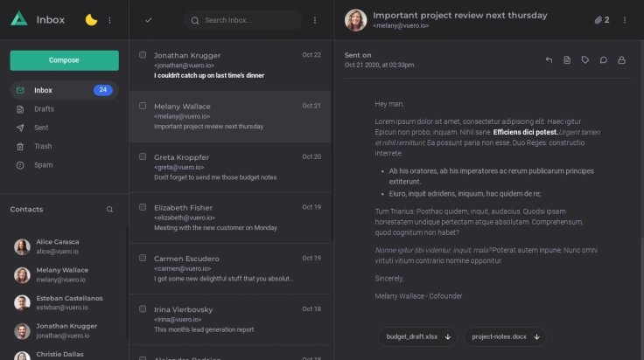Click the reply arrow icon
Screen dimensions: 644x360
pos(549,60)
